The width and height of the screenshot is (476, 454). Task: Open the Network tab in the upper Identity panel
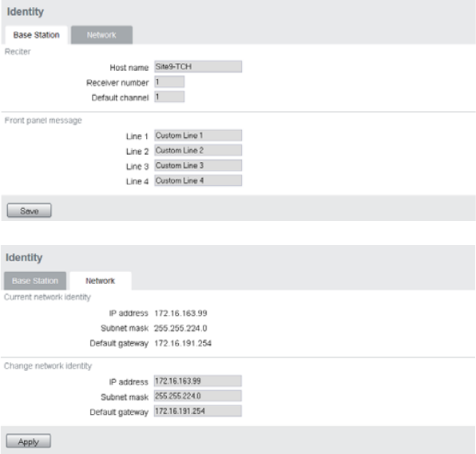(x=101, y=35)
